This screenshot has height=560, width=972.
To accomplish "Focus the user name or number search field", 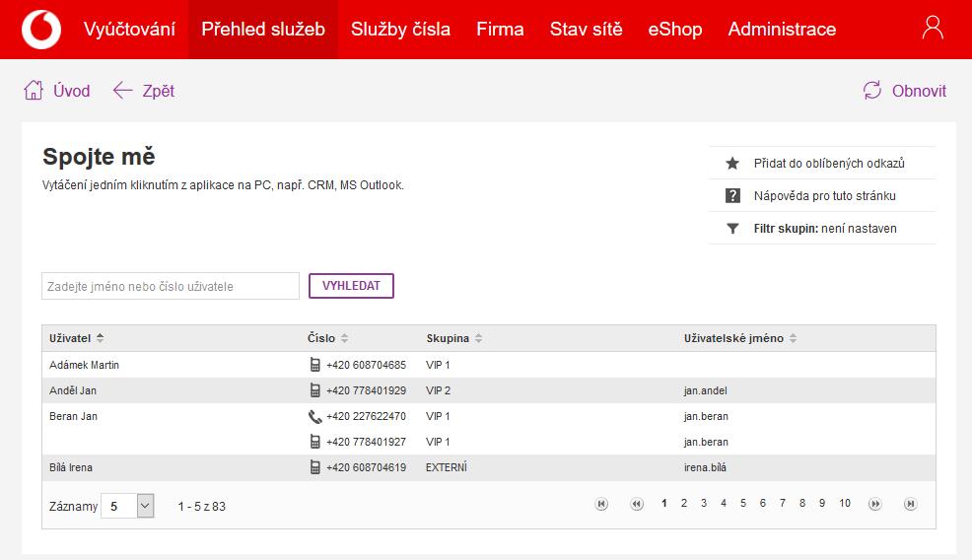I will (171, 286).
